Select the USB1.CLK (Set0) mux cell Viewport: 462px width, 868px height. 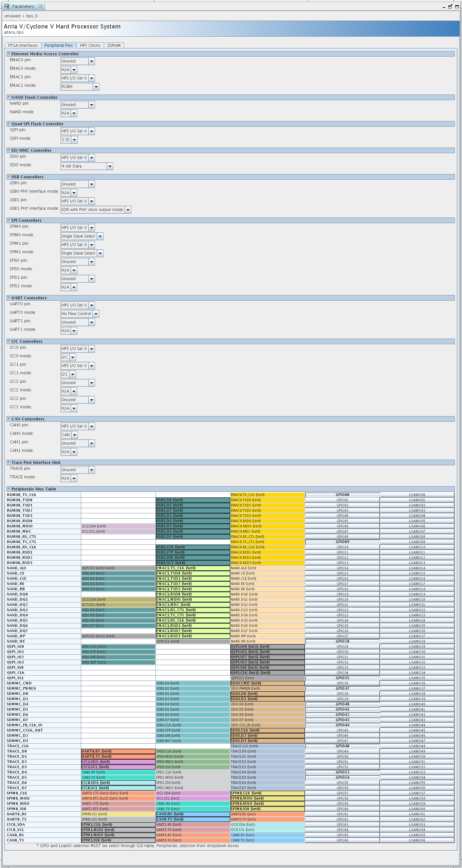(x=193, y=547)
